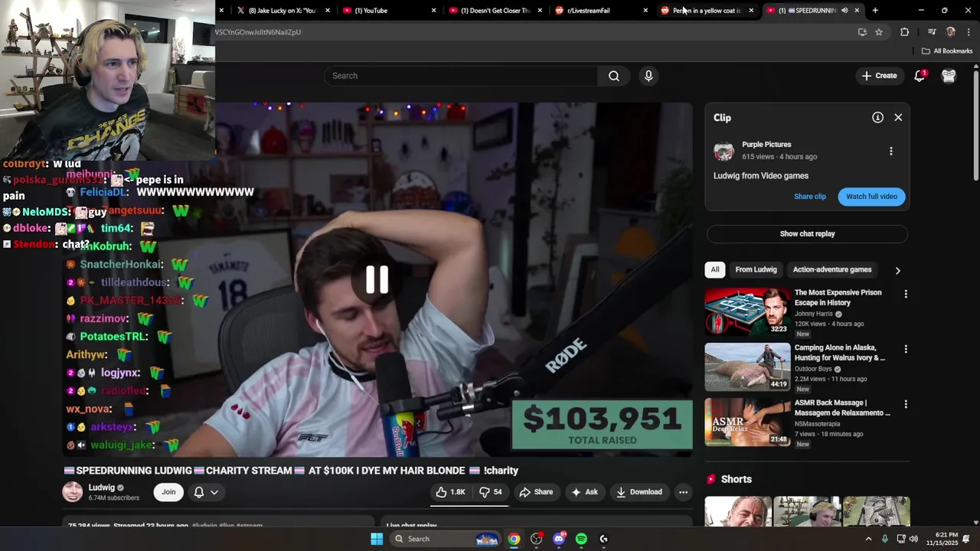
Task: Open the Chrome profile avatar
Action: click(951, 32)
